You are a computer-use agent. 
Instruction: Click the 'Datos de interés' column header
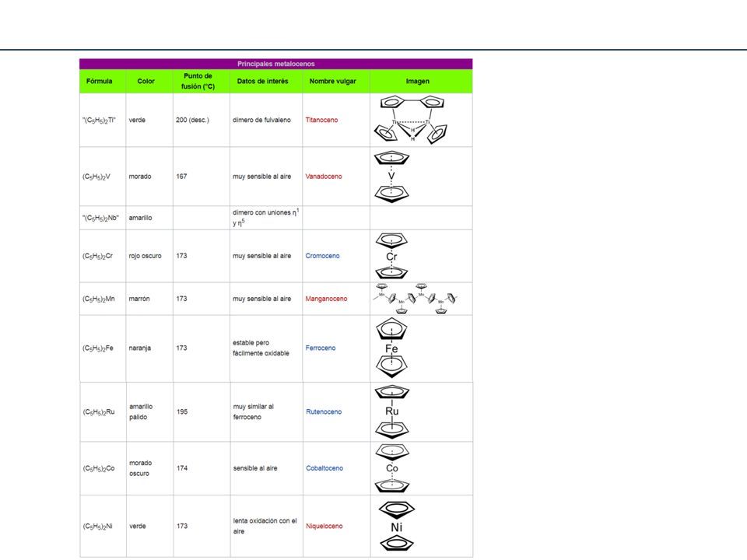pyautogui.click(x=262, y=81)
